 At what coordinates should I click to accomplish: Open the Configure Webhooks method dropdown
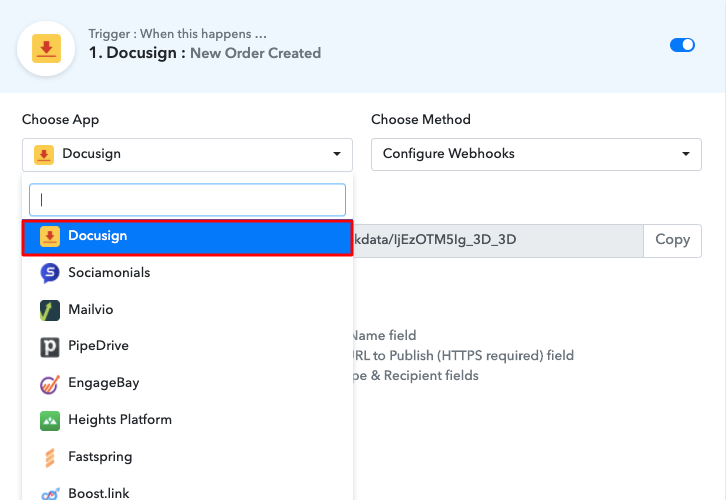pos(536,154)
